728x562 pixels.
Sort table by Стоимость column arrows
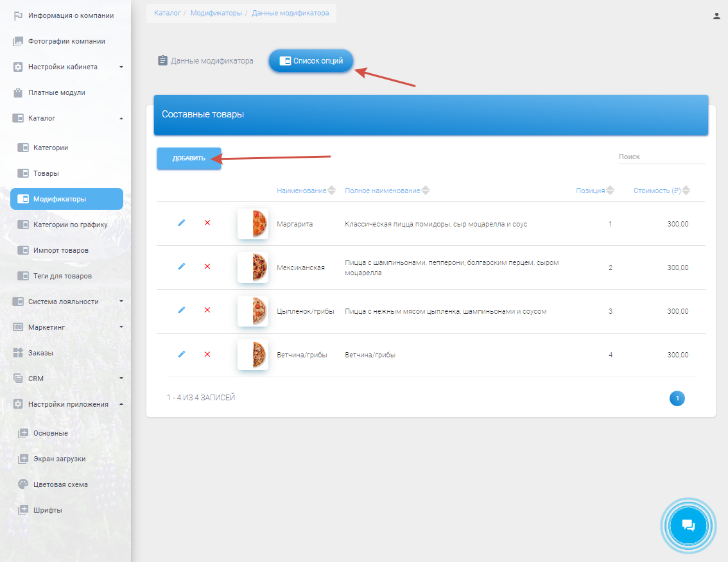686,191
